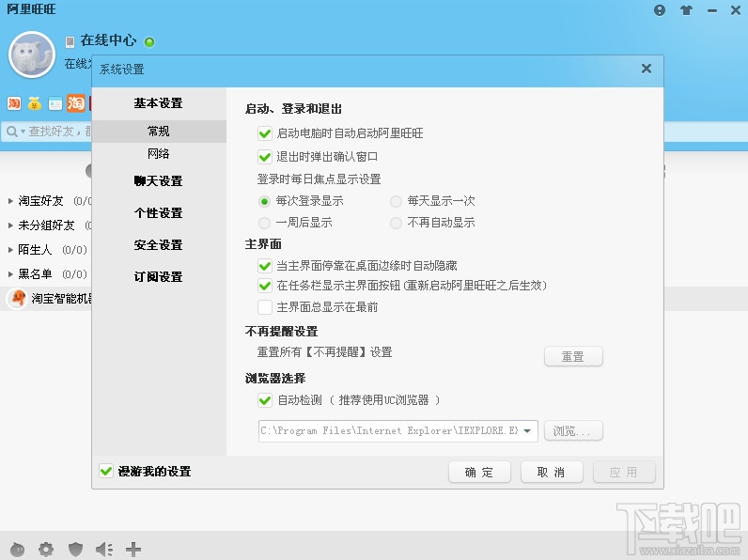Click the speaker sound icon in the bottom bar
The image size is (748, 560).
(104, 550)
